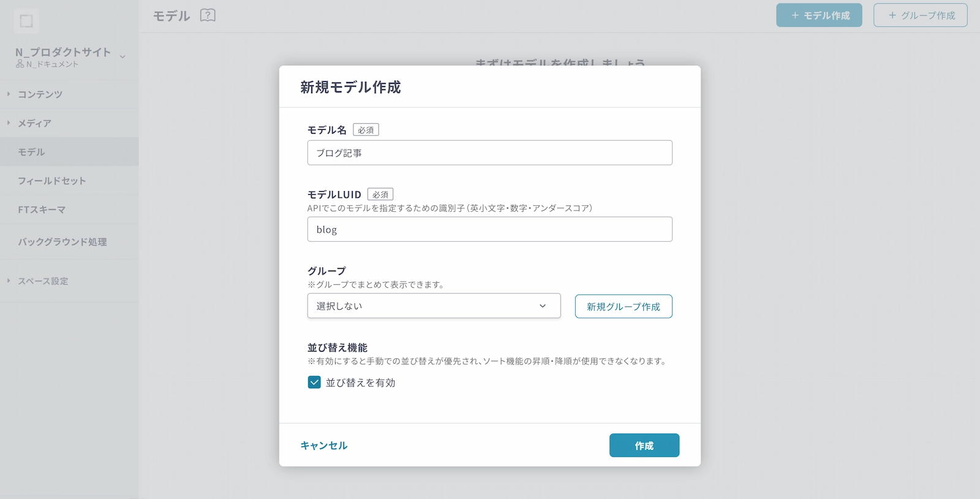Click キャンセル to close the dialog

point(323,446)
